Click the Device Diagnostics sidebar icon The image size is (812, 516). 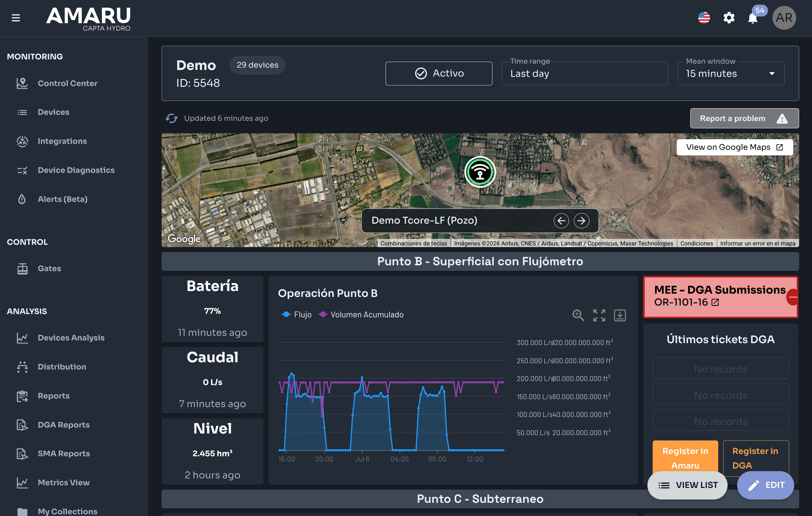click(22, 170)
